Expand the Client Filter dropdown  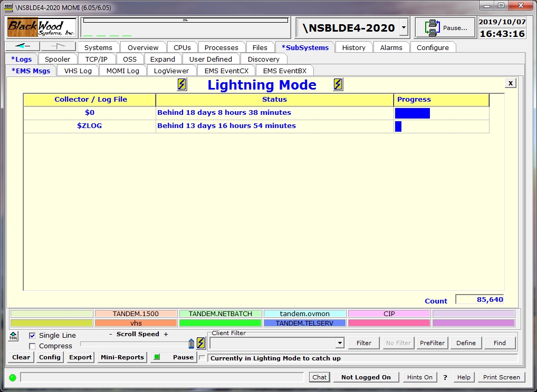coord(339,344)
